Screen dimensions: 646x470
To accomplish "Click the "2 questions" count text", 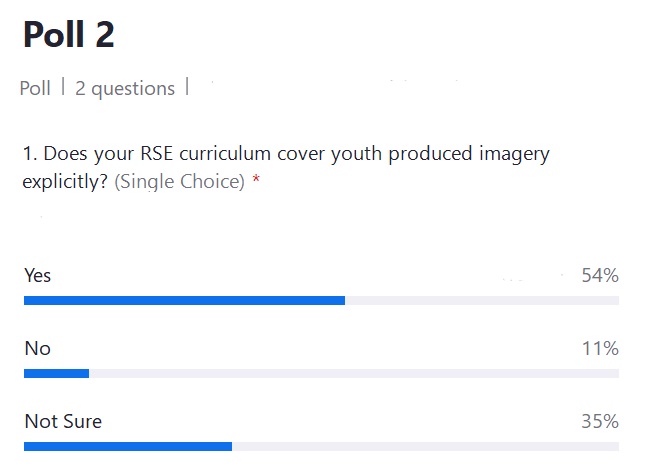I will (125, 89).
